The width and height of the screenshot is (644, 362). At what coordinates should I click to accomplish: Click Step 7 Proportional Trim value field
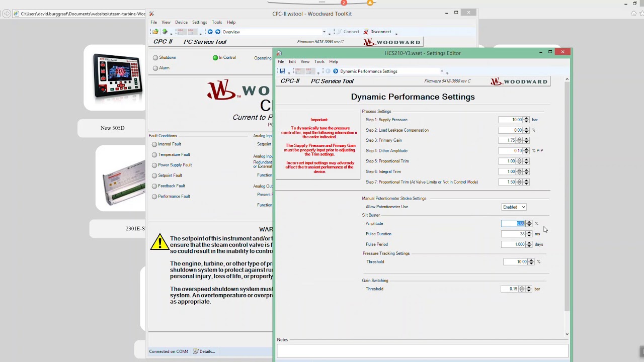[x=507, y=182]
